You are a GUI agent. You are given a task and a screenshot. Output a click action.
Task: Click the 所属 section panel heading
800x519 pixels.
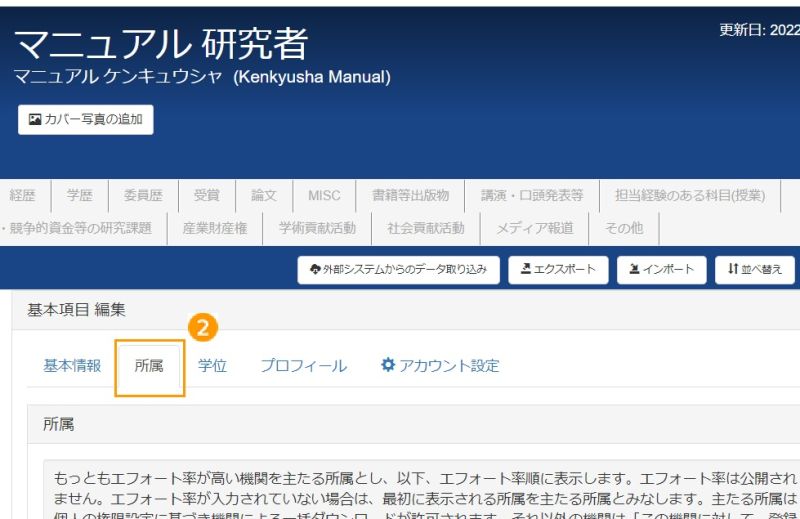click(x=59, y=424)
